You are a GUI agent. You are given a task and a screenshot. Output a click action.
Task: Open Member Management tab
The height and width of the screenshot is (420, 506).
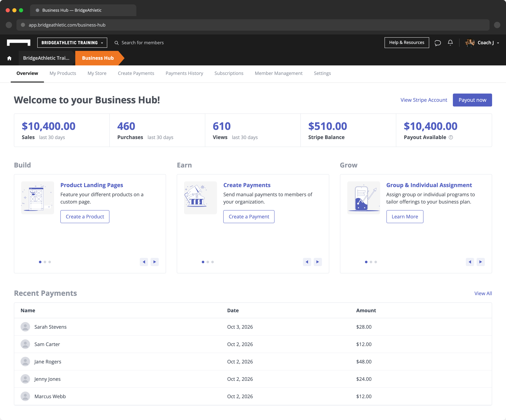(279, 73)
